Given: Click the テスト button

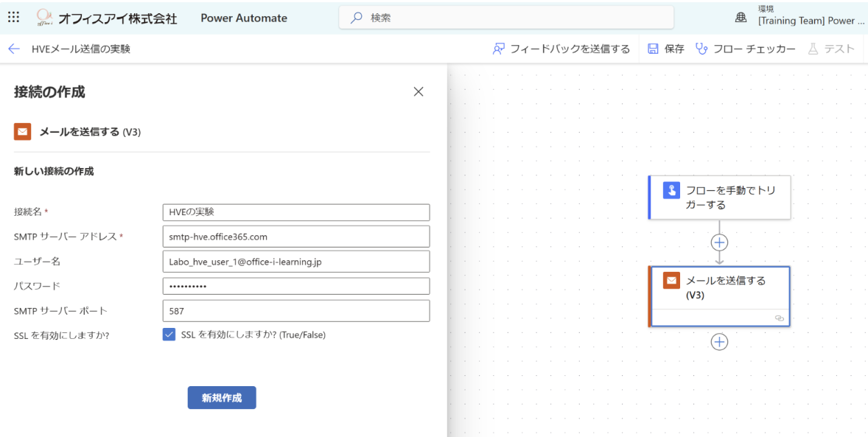Looking at the screenshot, I should (x=831, y=49).
